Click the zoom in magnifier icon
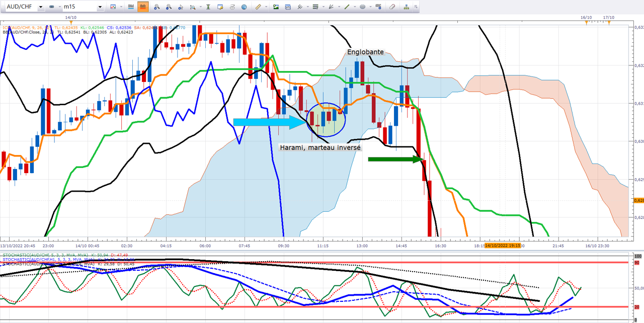Viewport: 644px width, 323px height. [156, 7]
